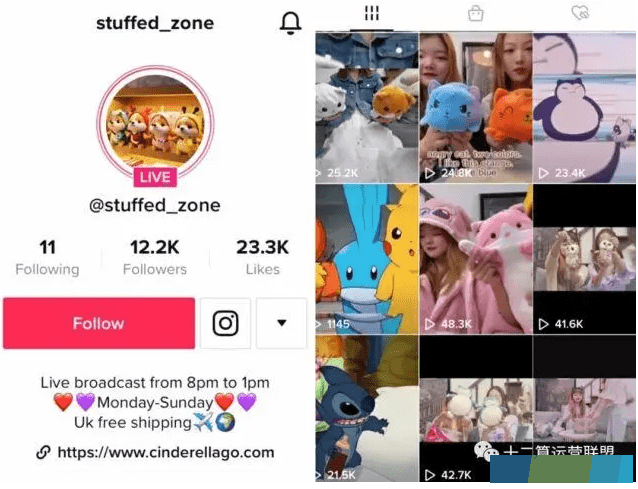638x489 pixels.
Task: Switch to the videos grid tab
Action: click(371, 13)
